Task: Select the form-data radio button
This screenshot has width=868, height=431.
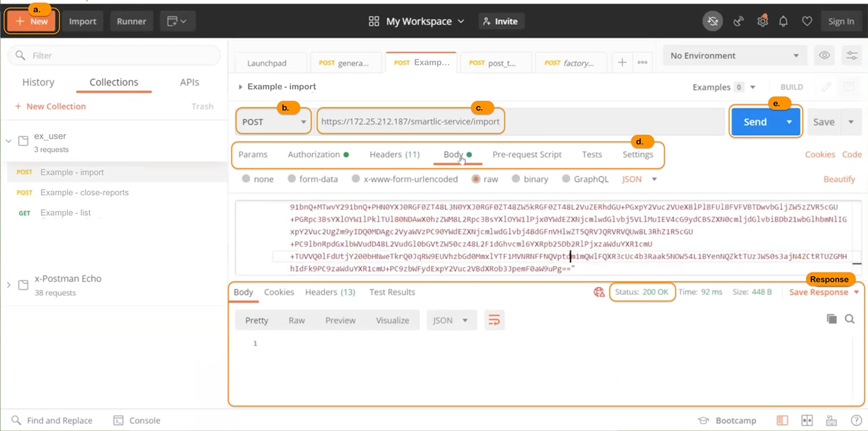Action: coord(292,179)
